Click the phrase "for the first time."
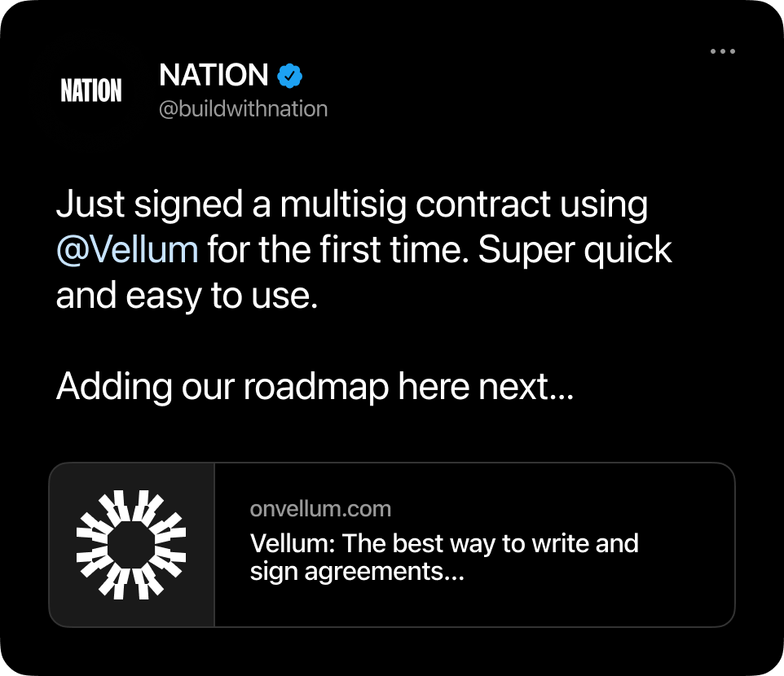Image resolution: width=784 pixels, height=676 pixels. pos(337,250)
